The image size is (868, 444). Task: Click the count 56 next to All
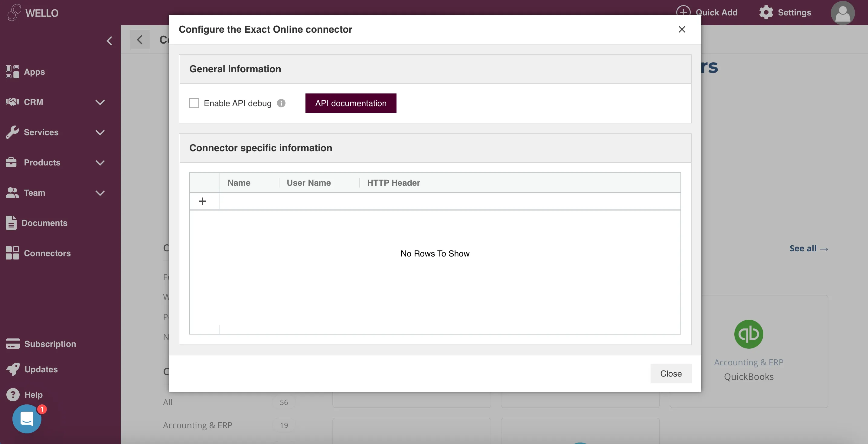coord(284,402)
